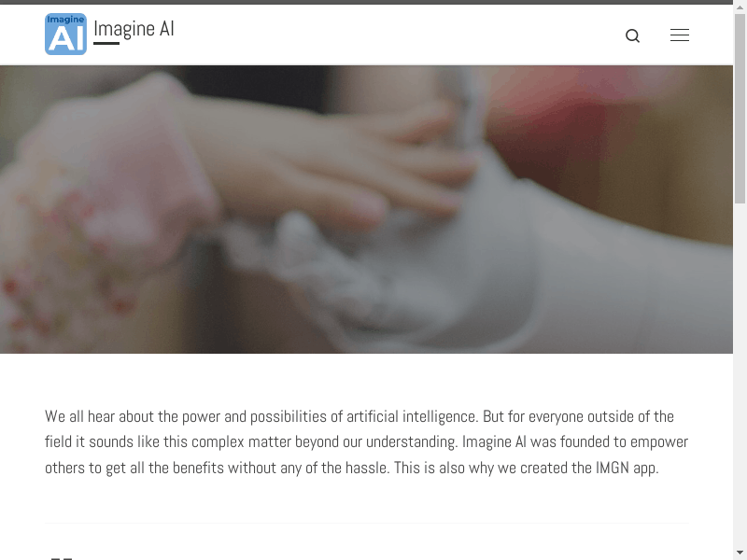Click the black underline beneath the site title
Viewport: 747px width, 560px height.
tap(106, 43)
